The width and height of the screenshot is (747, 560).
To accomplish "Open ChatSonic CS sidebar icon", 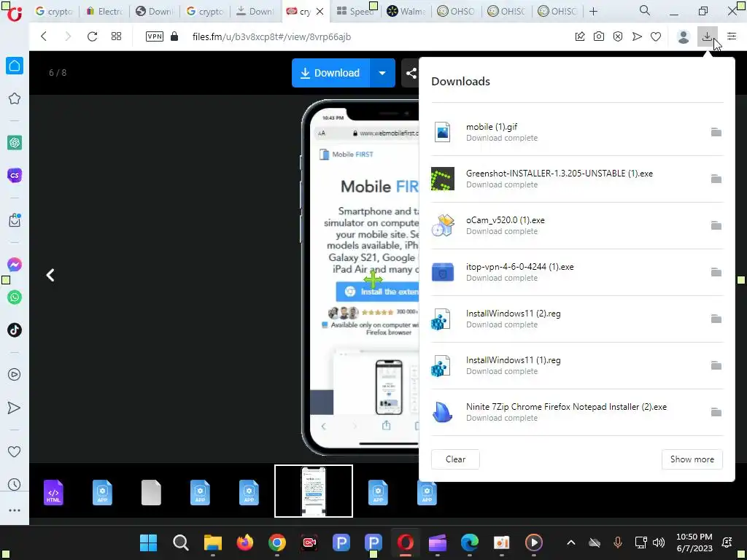I will point(15,175).
